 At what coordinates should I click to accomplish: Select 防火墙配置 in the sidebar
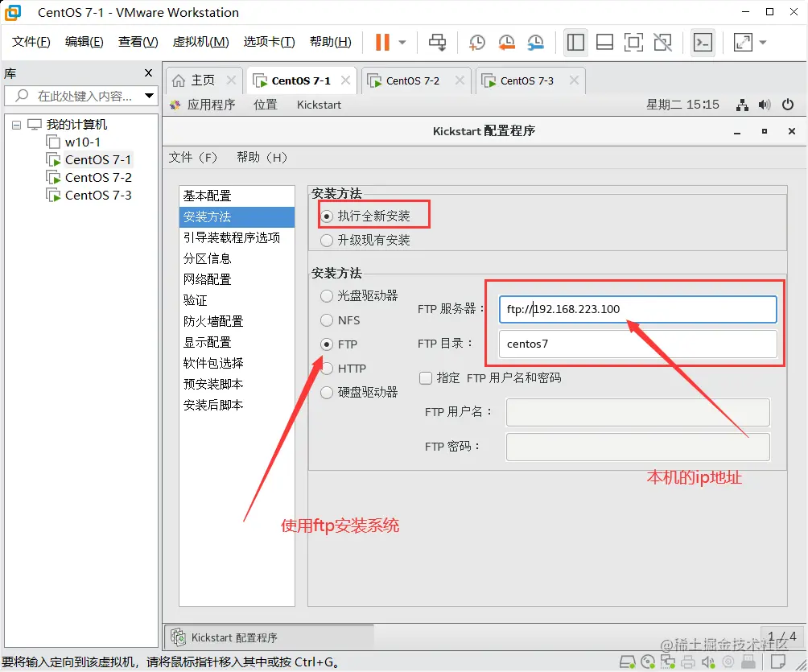[x=237, y=322]
